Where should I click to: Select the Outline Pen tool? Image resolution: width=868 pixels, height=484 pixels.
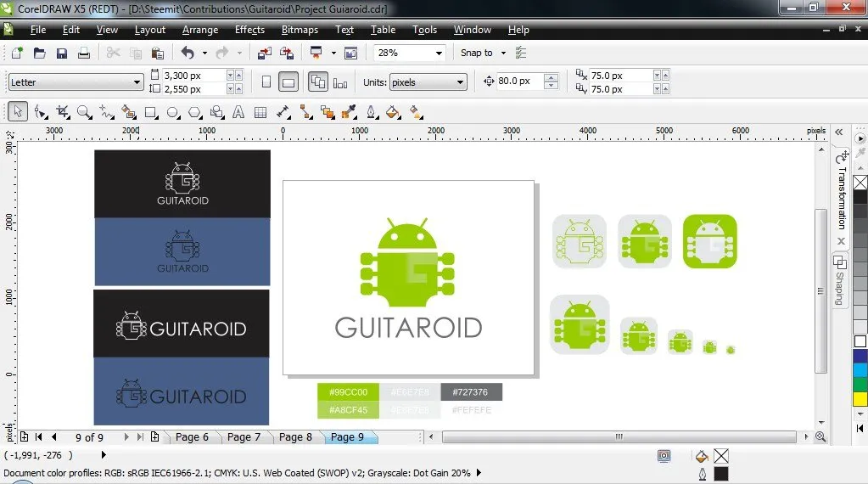372,112
